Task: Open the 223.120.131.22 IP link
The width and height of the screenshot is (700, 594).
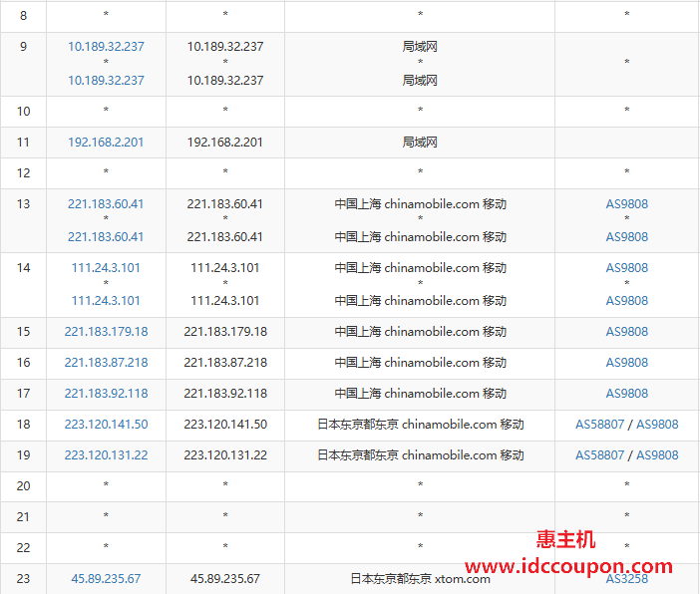Action: 106,455
